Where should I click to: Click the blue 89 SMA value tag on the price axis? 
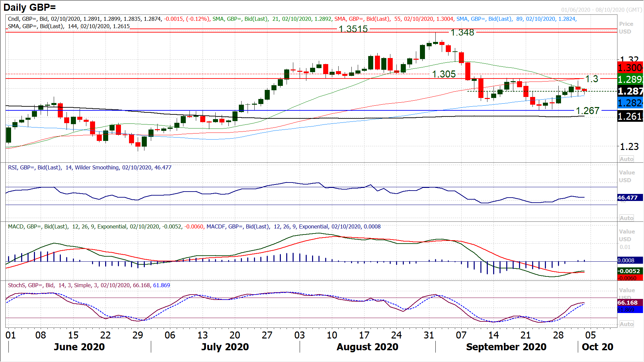[630, 103]
